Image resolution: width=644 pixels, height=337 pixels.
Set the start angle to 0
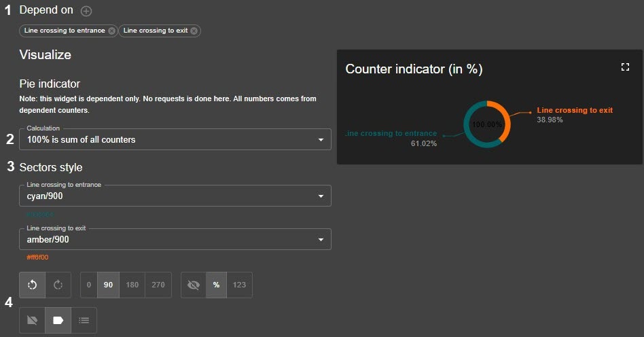(x=89, y=285)
